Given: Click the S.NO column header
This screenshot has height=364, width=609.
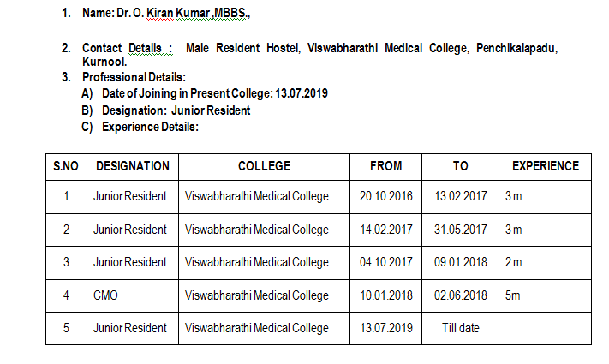Looking at the screenshot, I should [66, 167].
